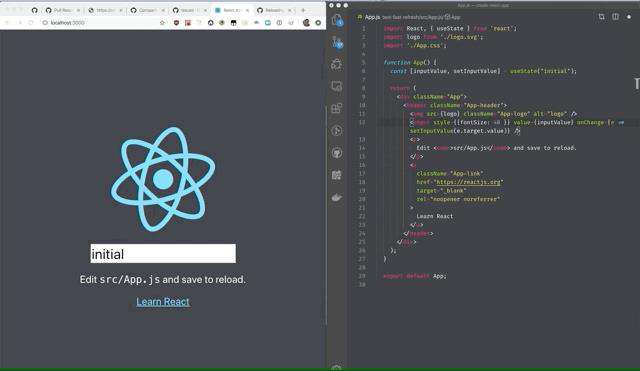640x371 pixels.
Task: Switch to the pinned GitHub tab
Action: point(34,10)
